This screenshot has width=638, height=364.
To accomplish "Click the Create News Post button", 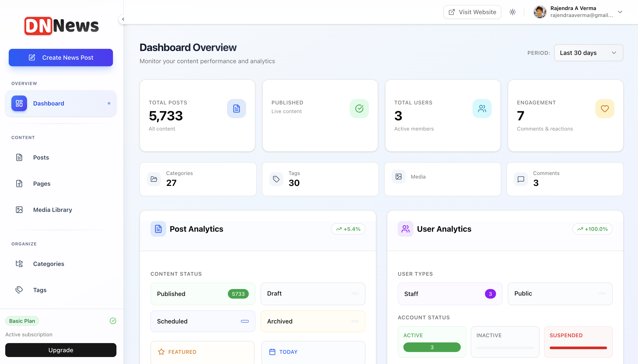I will click(61, 58).
